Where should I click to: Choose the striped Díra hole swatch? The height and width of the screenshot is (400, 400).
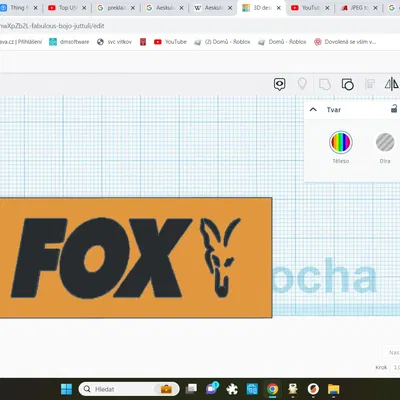(385, 142)
